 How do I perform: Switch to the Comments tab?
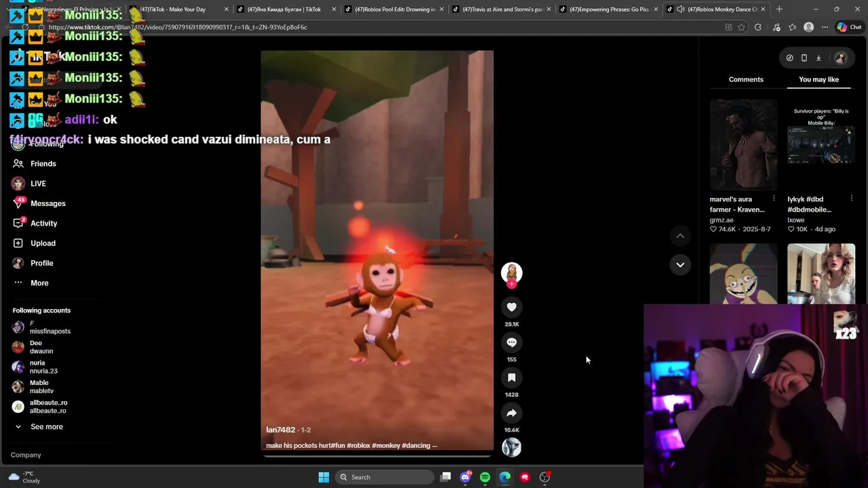click(746, 79)
